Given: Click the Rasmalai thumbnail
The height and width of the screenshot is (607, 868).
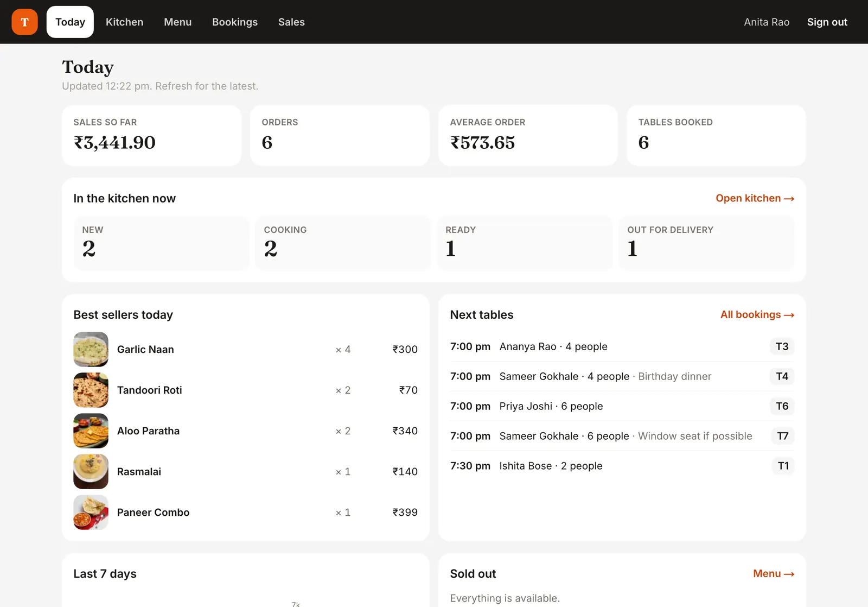Looking at the screenshot, I should tap(91, 471).
